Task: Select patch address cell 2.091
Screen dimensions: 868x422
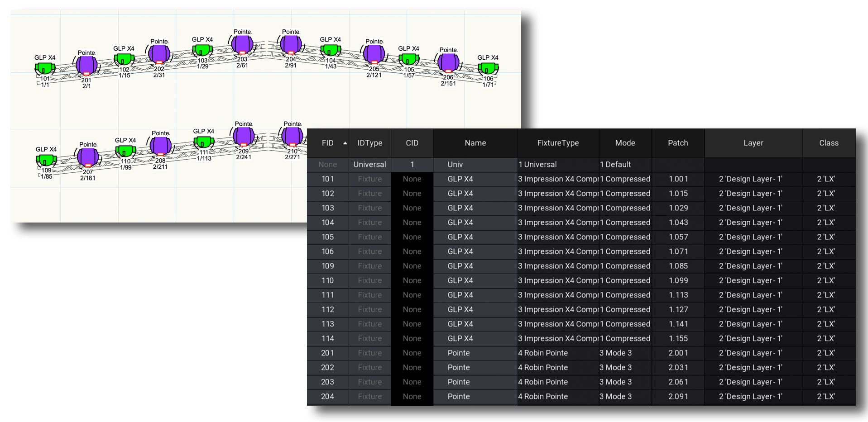Action: (678, 396)
